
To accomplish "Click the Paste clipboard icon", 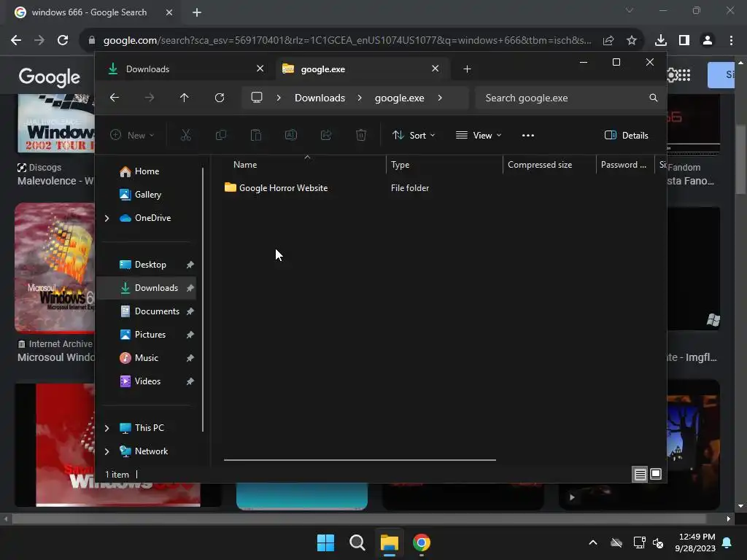I will [256, 135].
